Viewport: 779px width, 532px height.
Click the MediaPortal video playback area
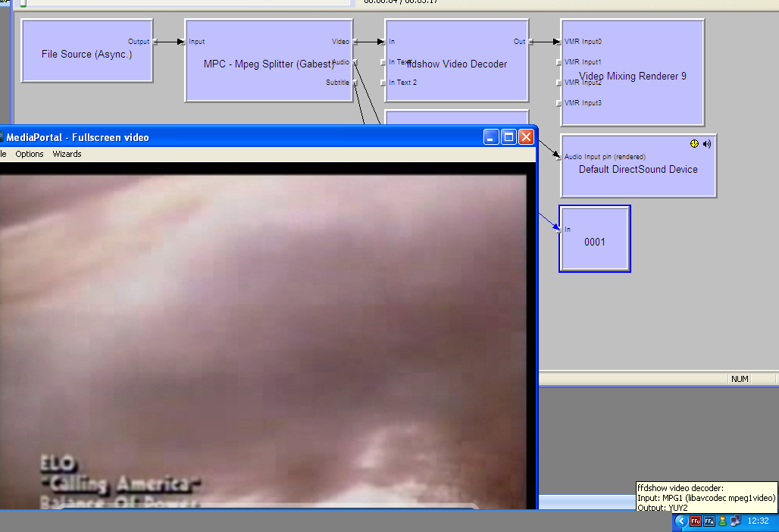(x=263, y=342)
